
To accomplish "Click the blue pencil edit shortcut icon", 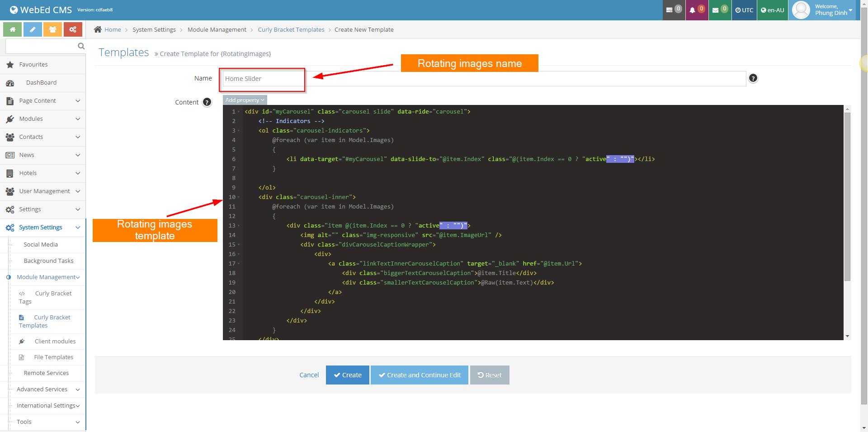I will click(33, 29).
